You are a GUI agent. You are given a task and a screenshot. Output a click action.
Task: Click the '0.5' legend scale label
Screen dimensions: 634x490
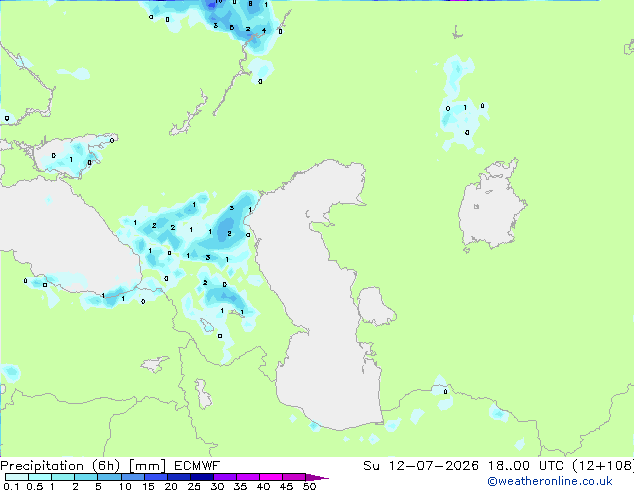35,486
